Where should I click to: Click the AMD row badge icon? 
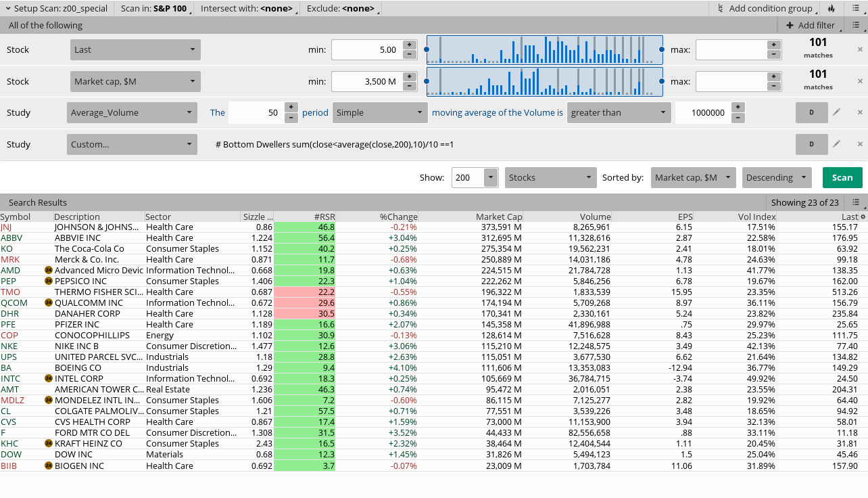click(x=49, y=270)
